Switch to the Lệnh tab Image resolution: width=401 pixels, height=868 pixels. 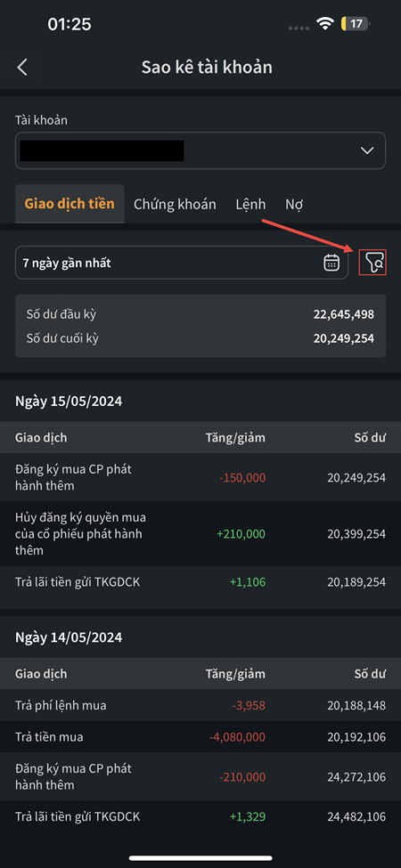coord(250,204)
